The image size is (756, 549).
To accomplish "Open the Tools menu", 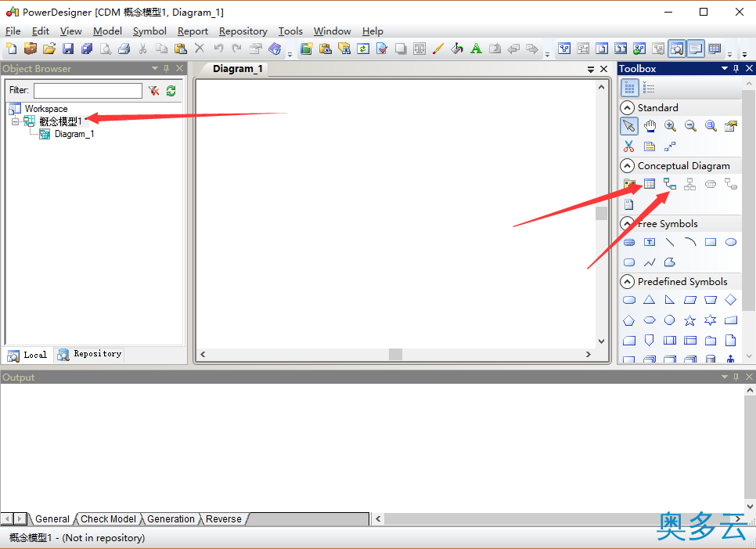I will (290, 31).
